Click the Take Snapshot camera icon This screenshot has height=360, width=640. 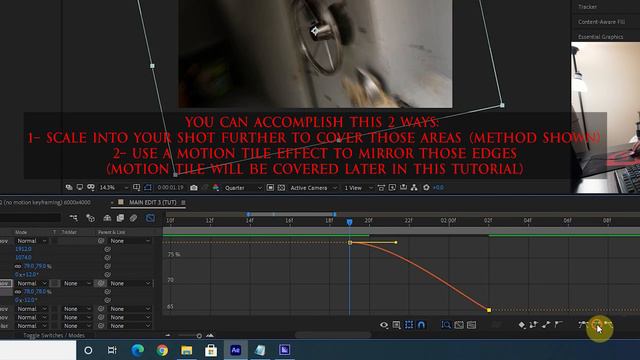[194, 188]
